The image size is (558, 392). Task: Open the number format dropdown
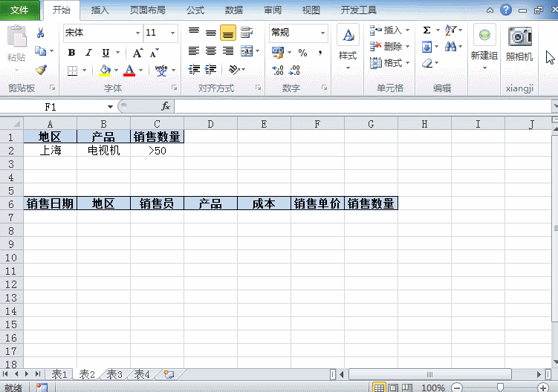pyautogui.click(x=322, y=33)
